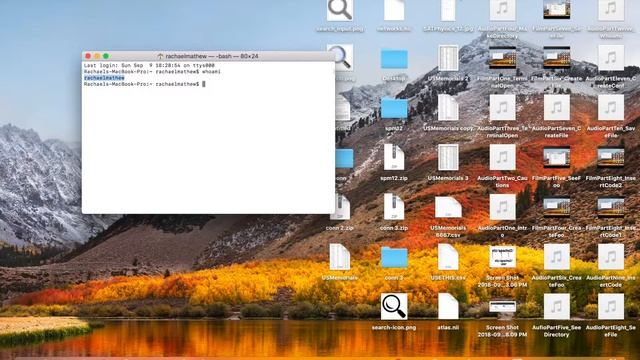The width and height of the screenshot is (640, 360).
Task: Select AudioPartTwo_Cautions audio file
Action: tap(502, 157)
